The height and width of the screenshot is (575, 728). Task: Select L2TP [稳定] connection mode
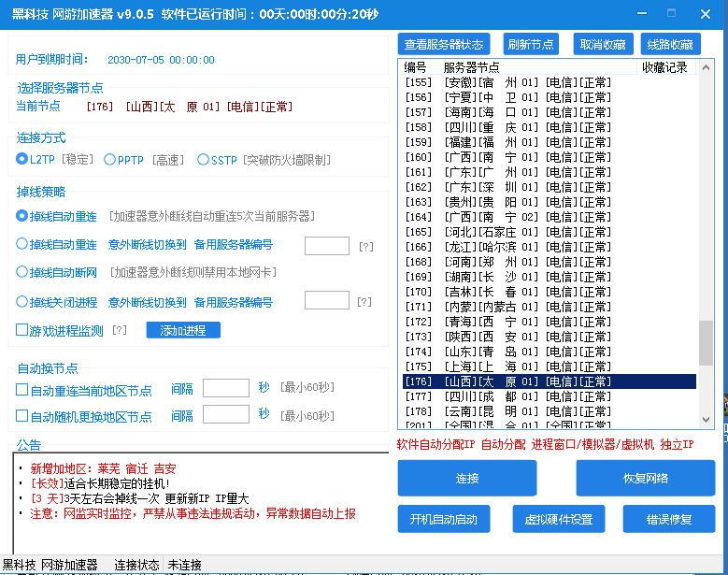pos(21,159)
